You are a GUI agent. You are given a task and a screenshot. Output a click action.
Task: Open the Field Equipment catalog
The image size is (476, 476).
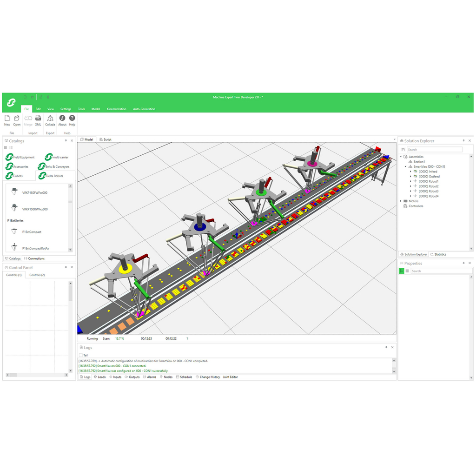point(21,157)
